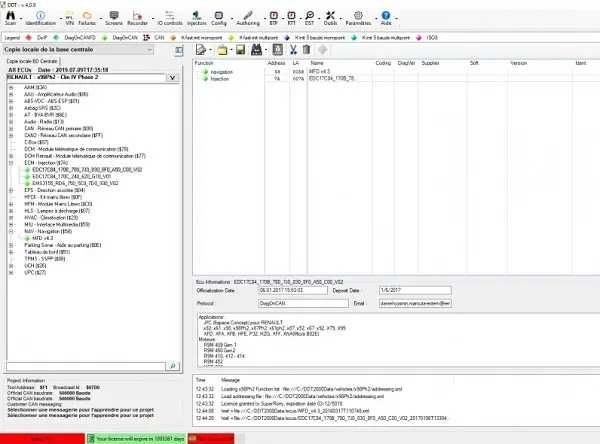Viewport: 600px width, 444px height.
Task: Click the Scan binoculars icon
Action: 10,18
